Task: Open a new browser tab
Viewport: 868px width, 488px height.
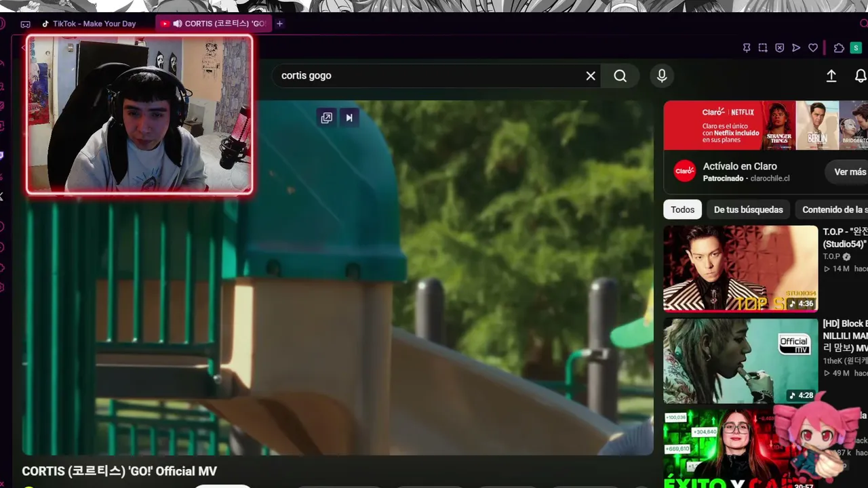Action: [279, 24]
